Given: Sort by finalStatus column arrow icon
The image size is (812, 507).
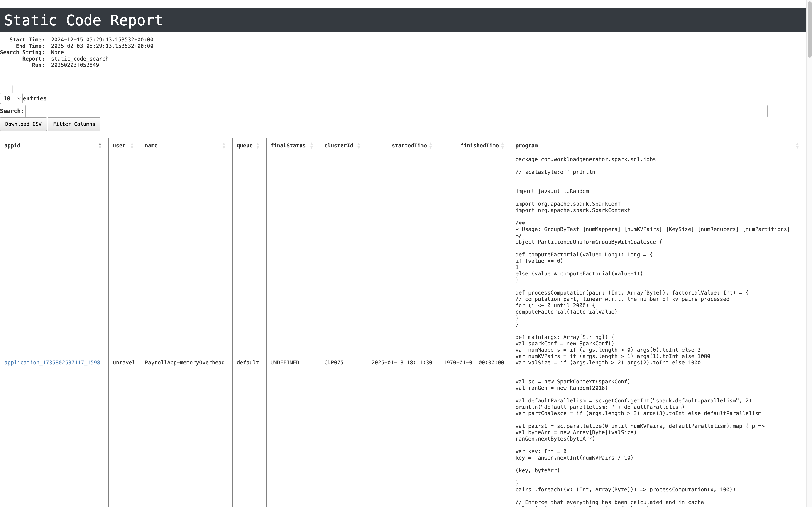Looking at the screenshot, I should 312,146.
